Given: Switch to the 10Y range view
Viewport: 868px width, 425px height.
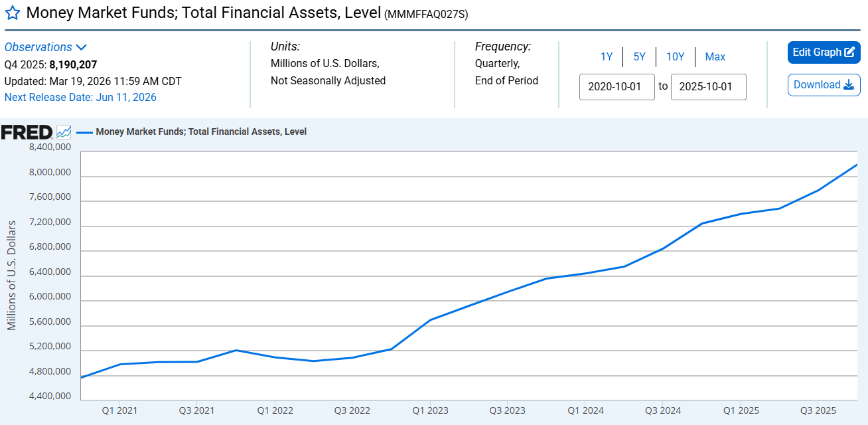Looking at the screenshot, I should tap(675, 56).
